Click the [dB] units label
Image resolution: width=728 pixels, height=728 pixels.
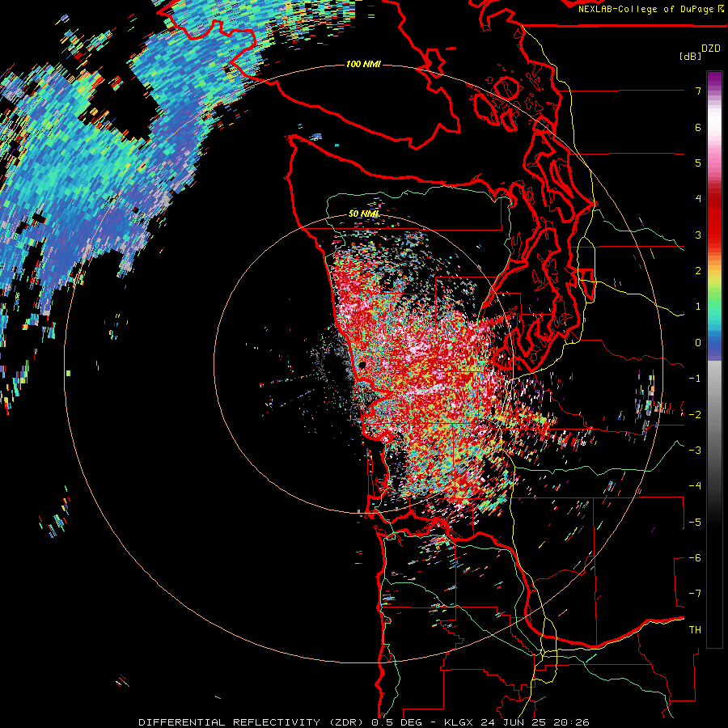tap(691, 57)
